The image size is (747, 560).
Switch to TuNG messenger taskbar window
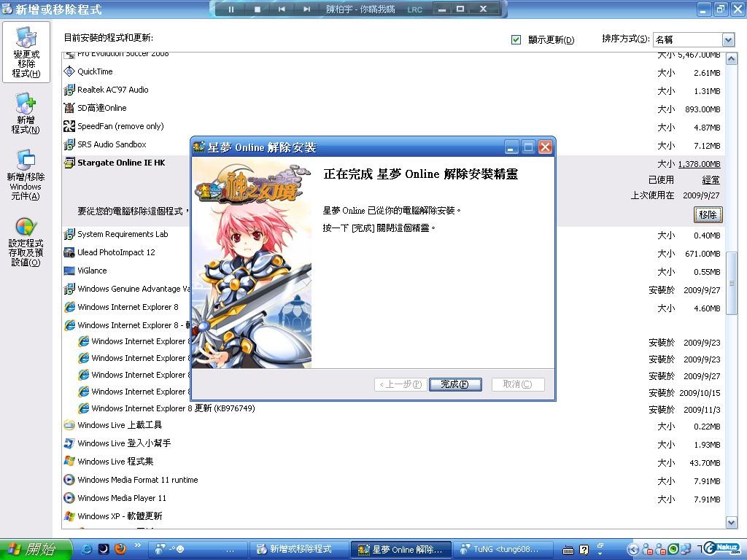coord(502,550)
